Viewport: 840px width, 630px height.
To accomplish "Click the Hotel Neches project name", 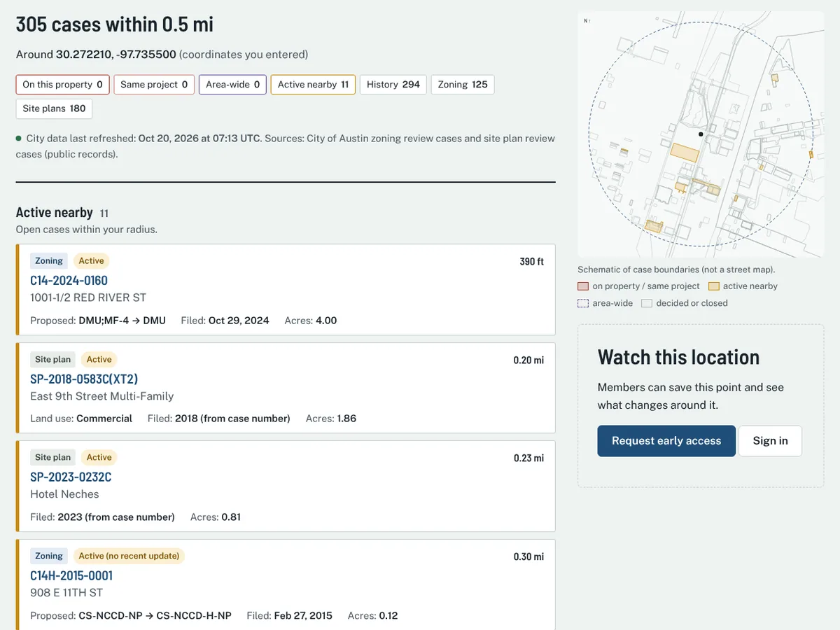I will point(64,494).
